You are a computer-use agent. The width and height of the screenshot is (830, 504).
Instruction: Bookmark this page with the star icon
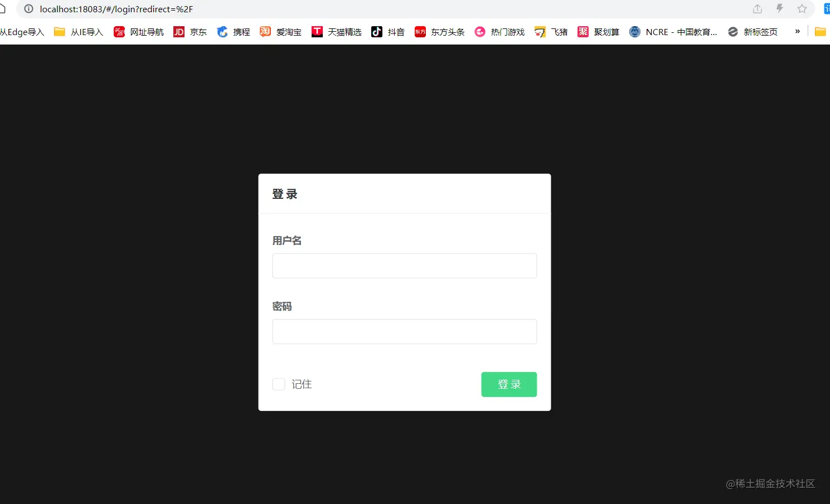coord(802,9)
